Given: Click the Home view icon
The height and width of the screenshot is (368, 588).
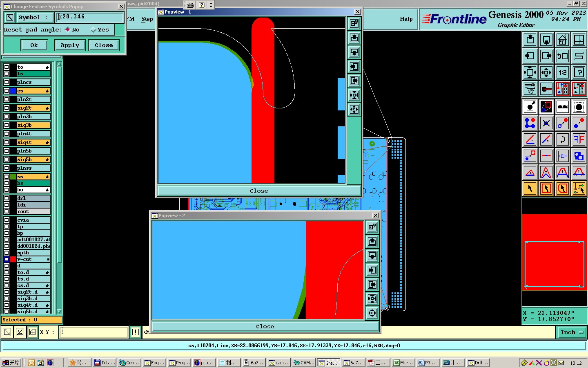Looking at the screenshot, I should tap(563, 40).
